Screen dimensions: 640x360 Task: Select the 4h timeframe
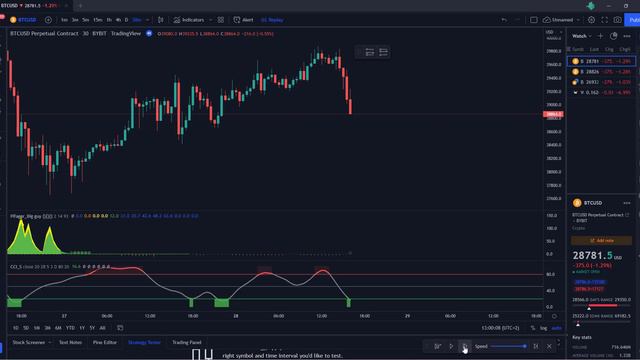118,20
